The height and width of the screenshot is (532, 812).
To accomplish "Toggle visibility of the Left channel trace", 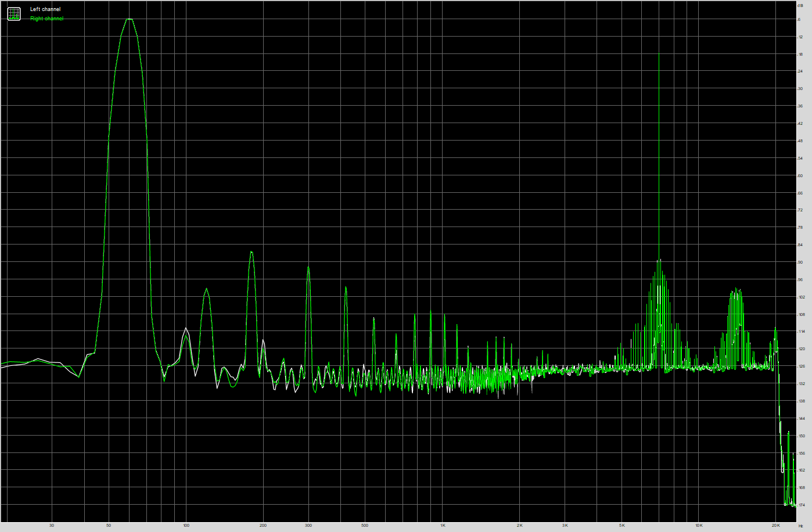I will pyautogui.click(x=46, y=8).
